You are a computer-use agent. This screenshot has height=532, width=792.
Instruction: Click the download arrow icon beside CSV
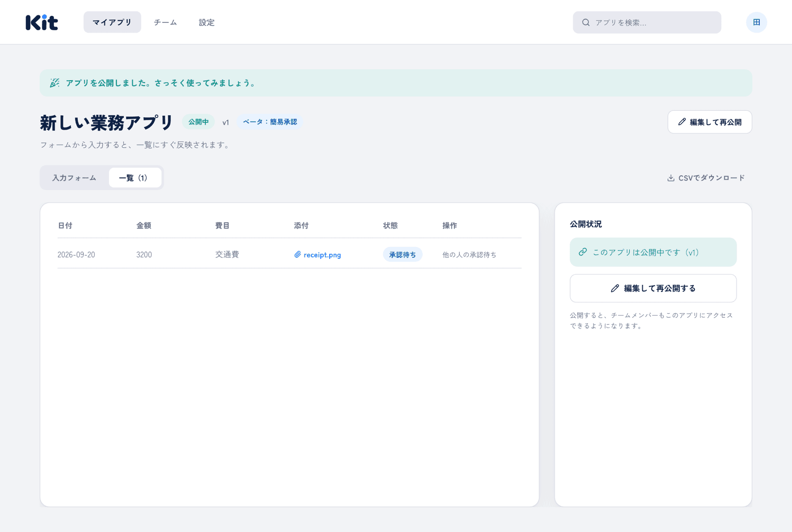671,178
